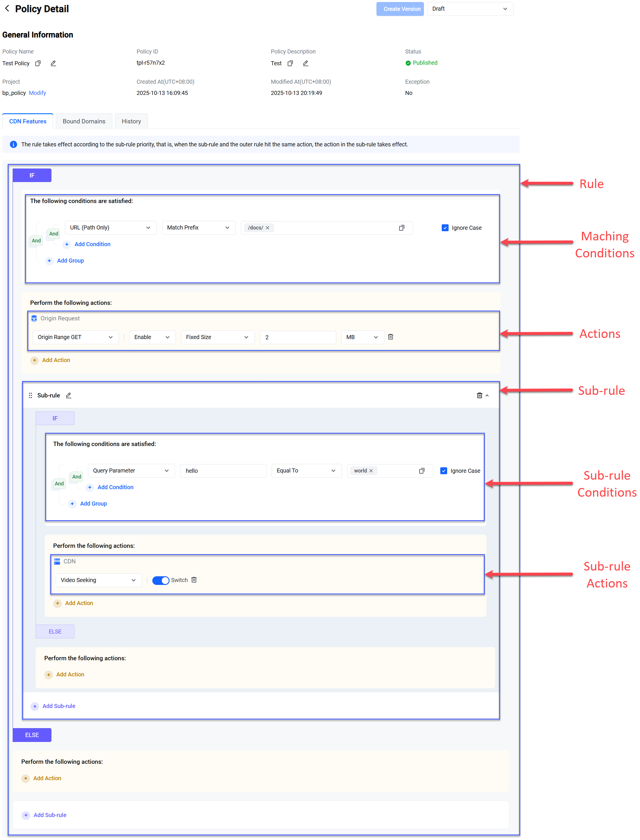Image resolution: width=640 pixels, height=840 pixels.
Task: Delete the Origin Range GET action
Action: pyautogui.click(x=391, y=336)
